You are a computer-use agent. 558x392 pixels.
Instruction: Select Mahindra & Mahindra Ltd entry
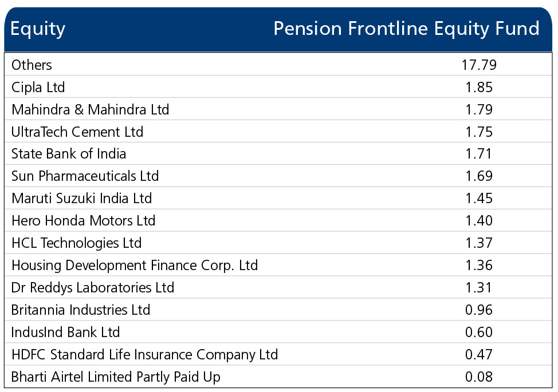pos(278,109)
